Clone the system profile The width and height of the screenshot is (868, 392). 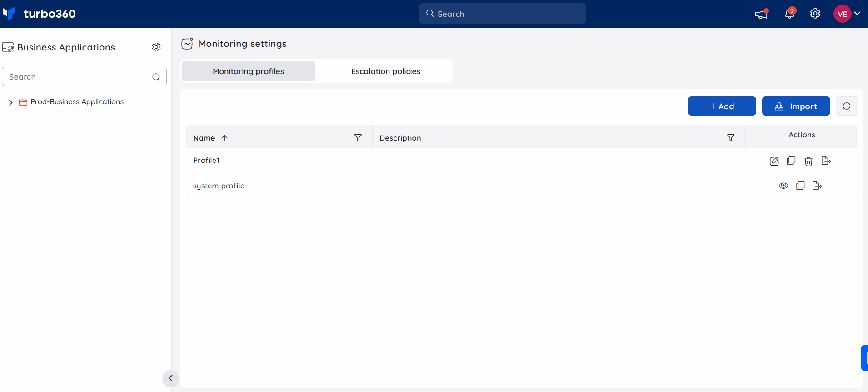click(x=800, y=186)
